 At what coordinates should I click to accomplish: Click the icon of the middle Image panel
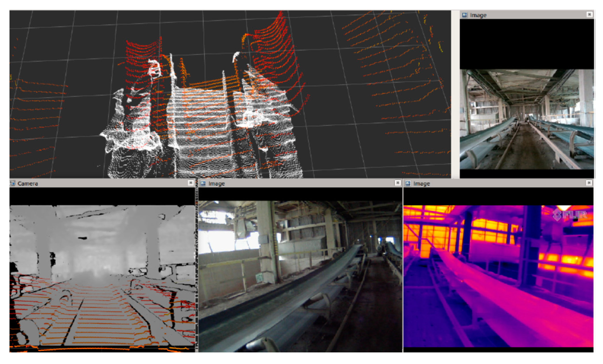coord(203,183)
